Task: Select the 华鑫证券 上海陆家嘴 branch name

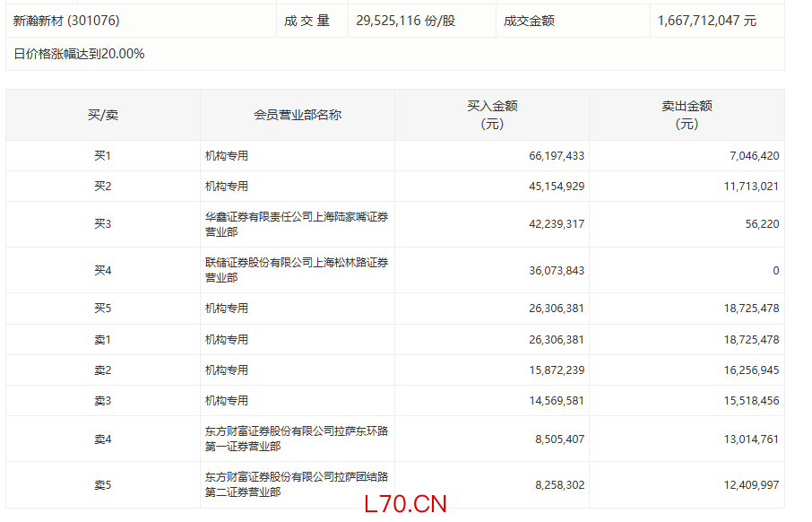Action: [297, 224]
